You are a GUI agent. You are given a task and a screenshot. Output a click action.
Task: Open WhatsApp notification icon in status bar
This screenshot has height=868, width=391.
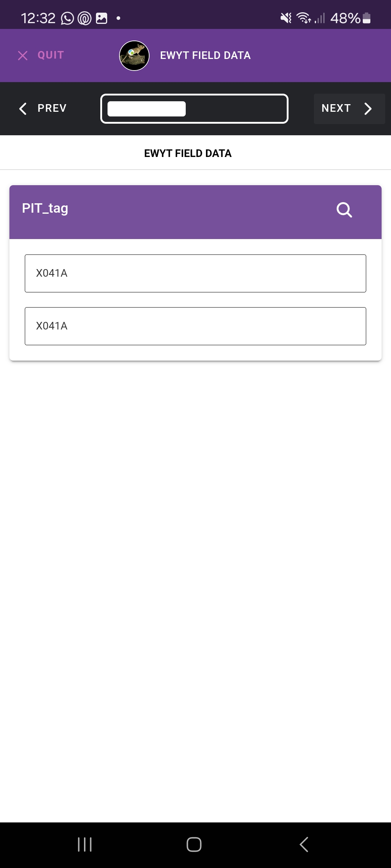pyautogui.click(x=67, y=18)
